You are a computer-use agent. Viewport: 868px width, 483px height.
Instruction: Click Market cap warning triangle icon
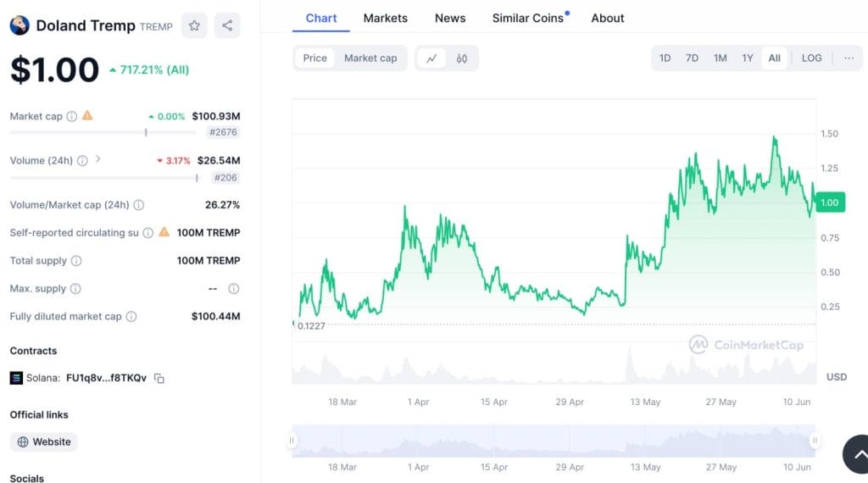tap(87, 116)
